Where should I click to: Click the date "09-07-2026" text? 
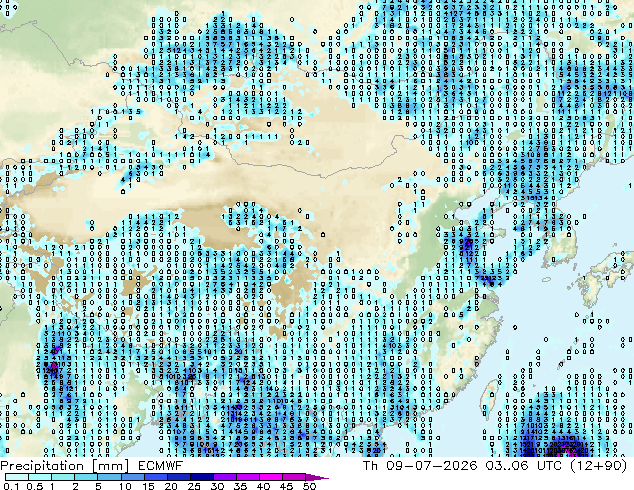coord(431,466)
